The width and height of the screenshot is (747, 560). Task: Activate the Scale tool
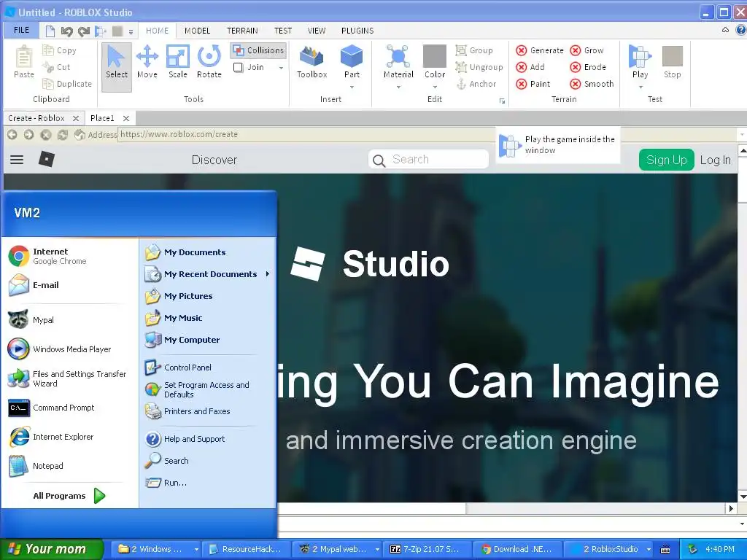tap(178, 62)
